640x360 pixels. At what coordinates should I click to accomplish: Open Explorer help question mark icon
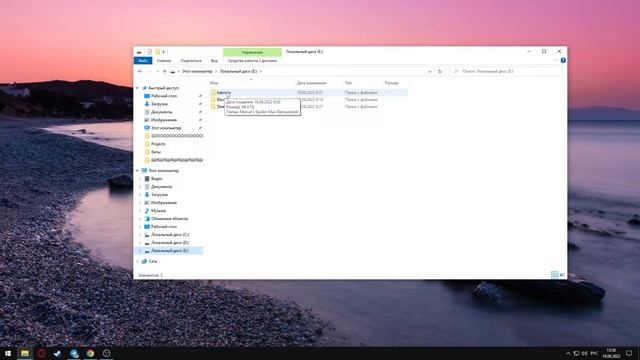(x=563, y=60)
